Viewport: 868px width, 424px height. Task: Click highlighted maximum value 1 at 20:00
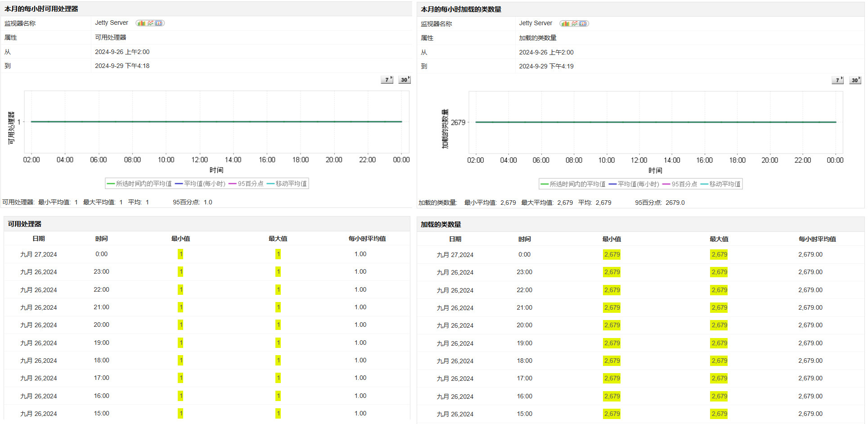(x=278, y=325)
